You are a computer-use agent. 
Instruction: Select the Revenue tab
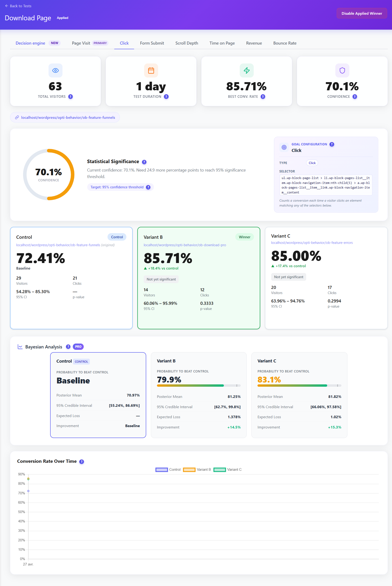click(x=254, y=43)
